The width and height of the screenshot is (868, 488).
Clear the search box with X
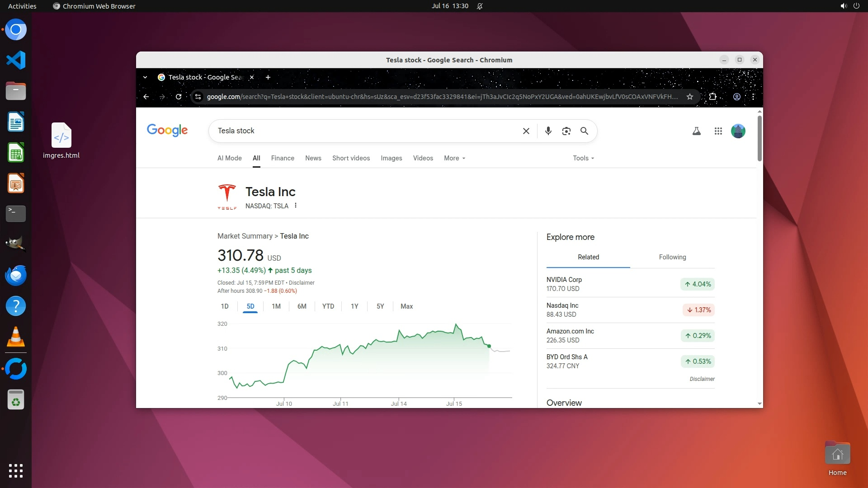point(526,131)
